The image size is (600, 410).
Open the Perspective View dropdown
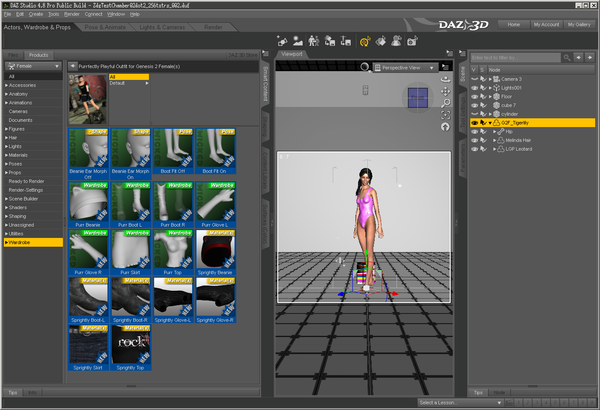405,67
